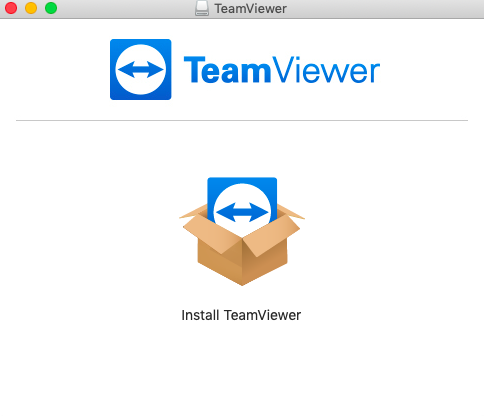
Task: Close the TeamViewer installer window
Action: pyautogui.click(x=11, y=8)
